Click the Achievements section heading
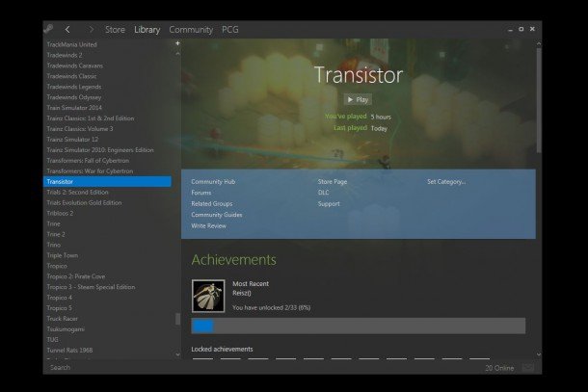This screenshot has height=392, width=588. click(x=233, y=260)
